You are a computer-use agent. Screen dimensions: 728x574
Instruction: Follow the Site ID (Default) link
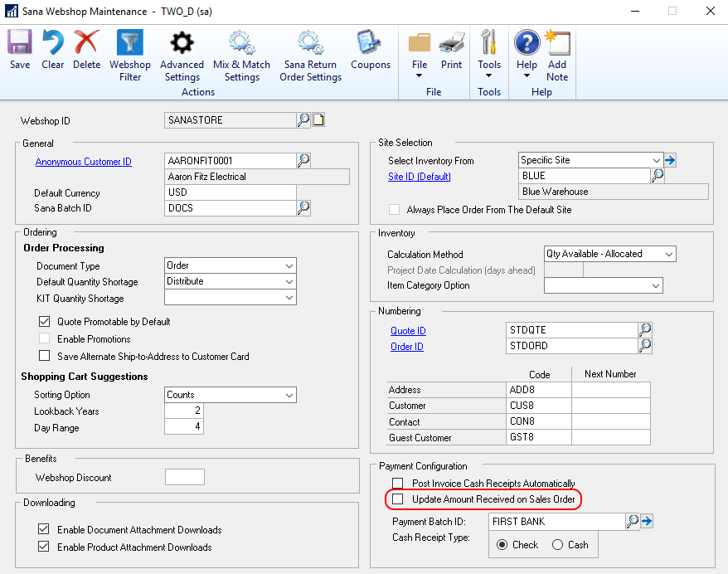(x=420, y=177)
